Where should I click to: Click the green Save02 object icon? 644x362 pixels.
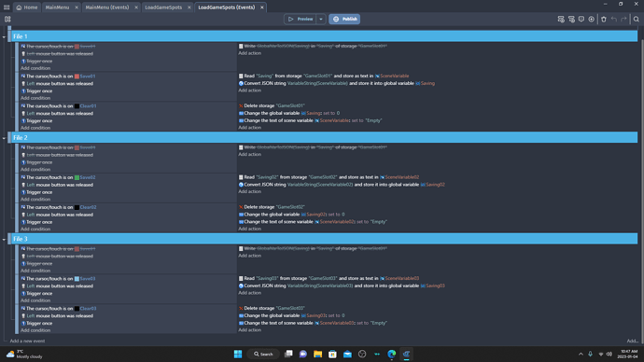77,177
